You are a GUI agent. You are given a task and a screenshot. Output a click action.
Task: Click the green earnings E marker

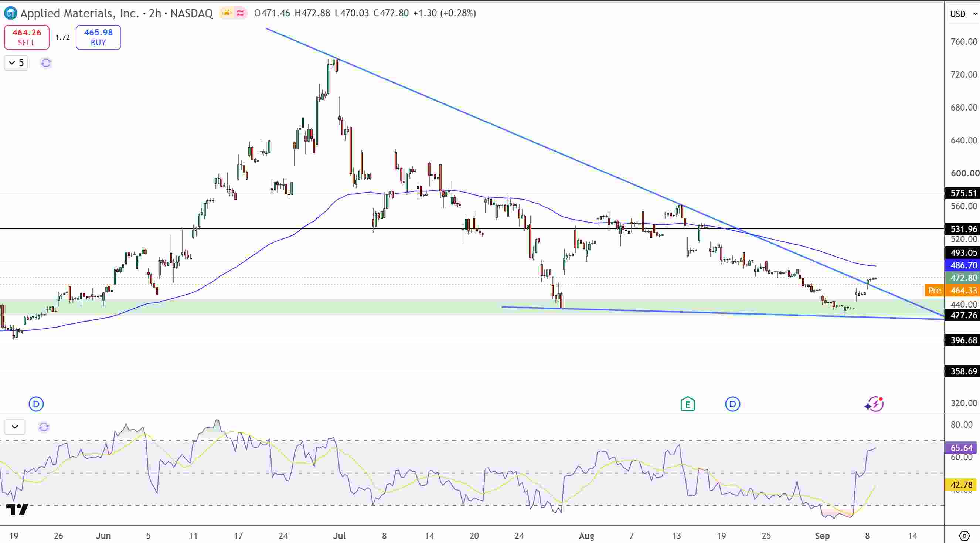[687, 404]
